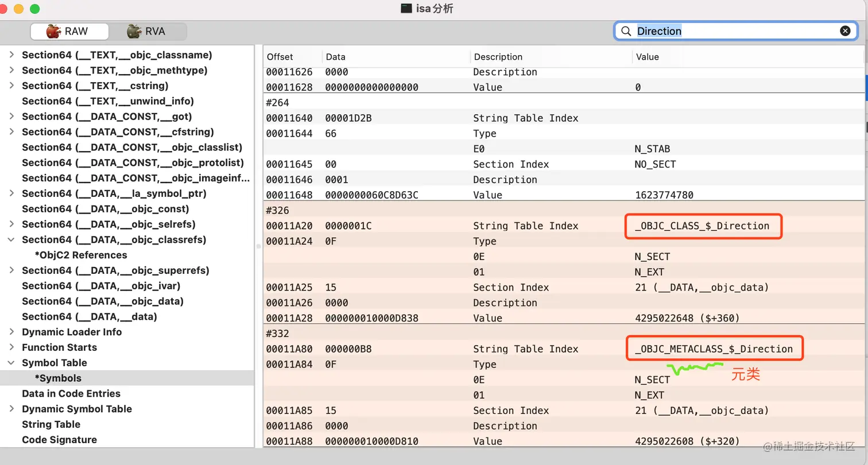Image resolution: width=868 pixels, height=465 pixels.
Task: Expand Section64 (__DATA_CONST,__cfstring)
Action: [x=11, y=132]
